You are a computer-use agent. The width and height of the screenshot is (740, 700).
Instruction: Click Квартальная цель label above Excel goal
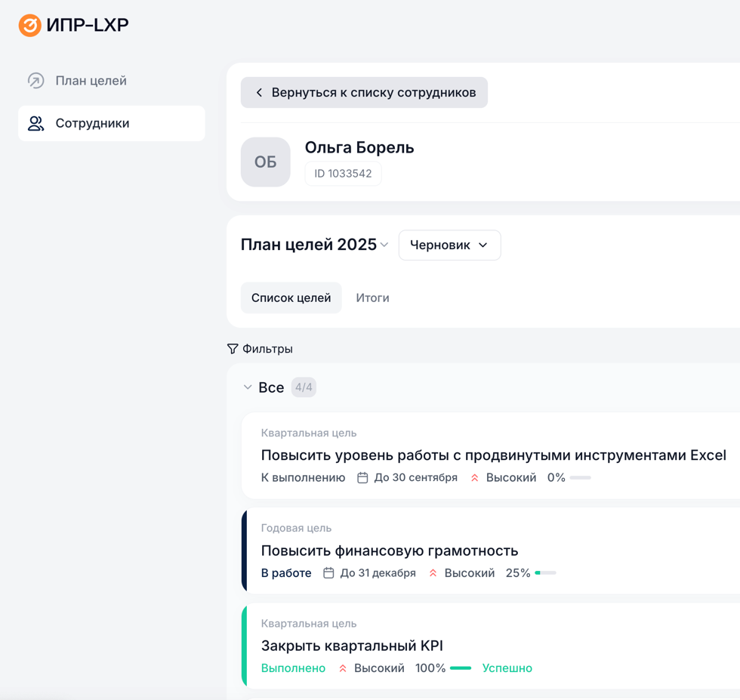coord(309,433)
